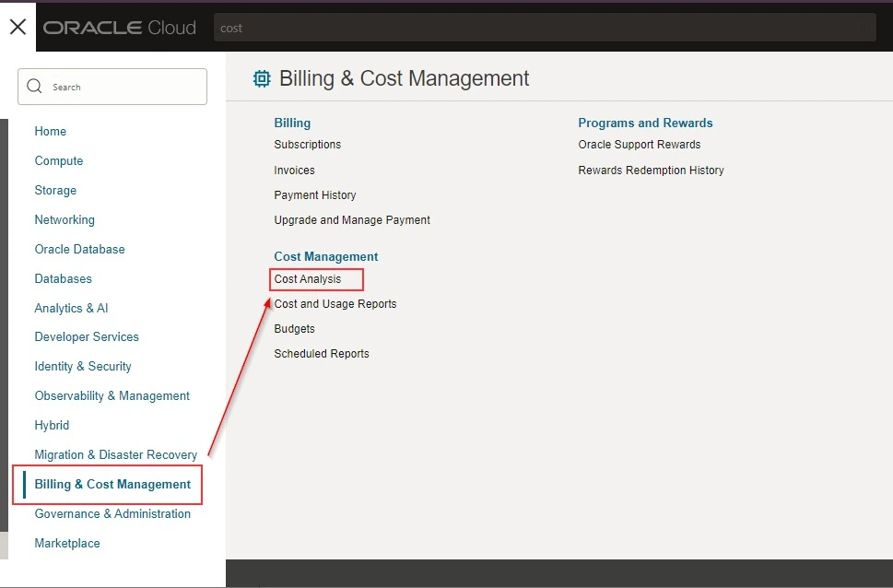Click the Programs and Rewards heading

click(645, 123)
